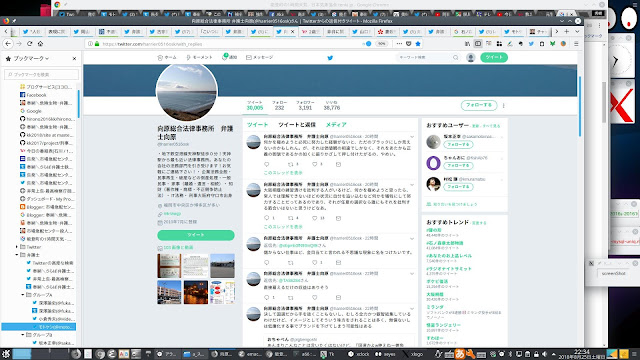Open the KDE application launcher in the taskbar
The image size is (640, 360).
(x=6, y=354)
